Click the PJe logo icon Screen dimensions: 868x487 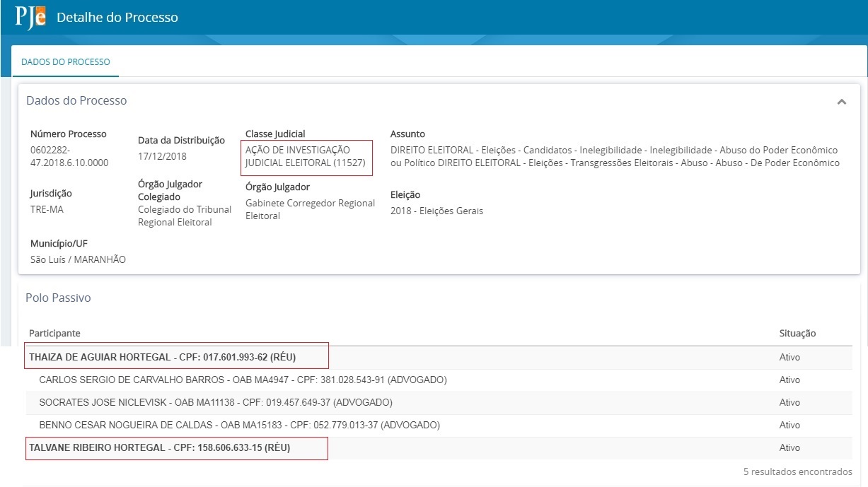(x=30, y=17)
